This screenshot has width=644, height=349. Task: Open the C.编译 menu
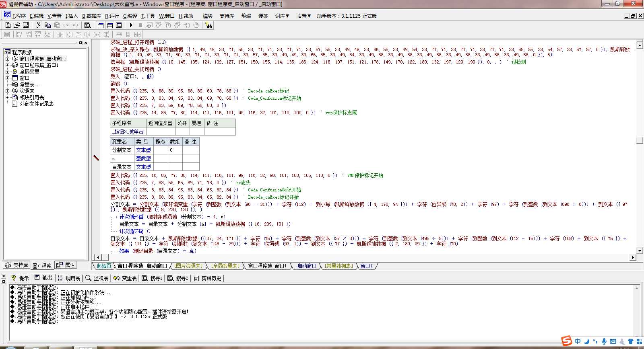pos(130,16)
